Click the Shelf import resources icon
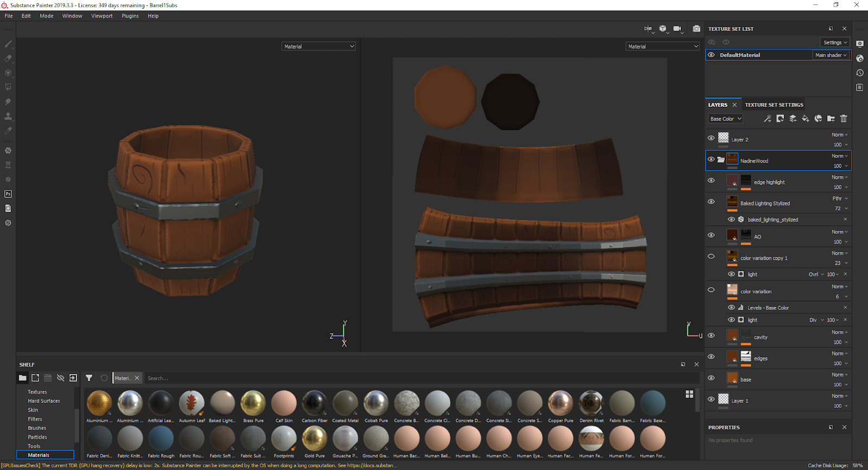868x470 pixels. click(73, 378)
